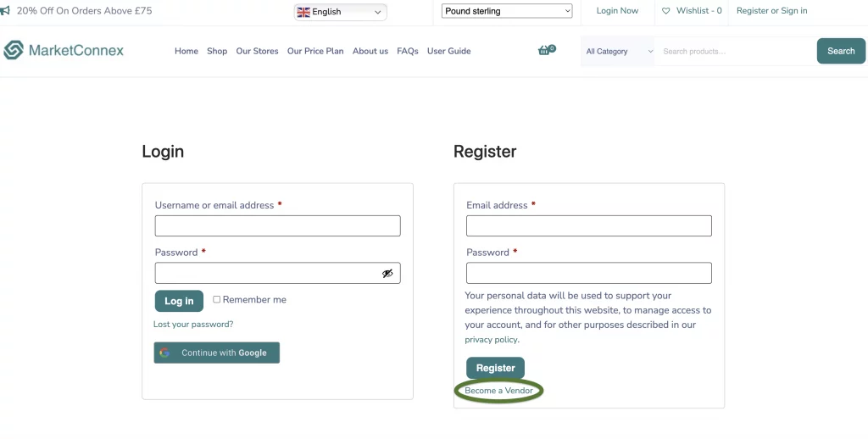Click the Wishlist heart icon

pyautogui.click(x=665, y=11)
